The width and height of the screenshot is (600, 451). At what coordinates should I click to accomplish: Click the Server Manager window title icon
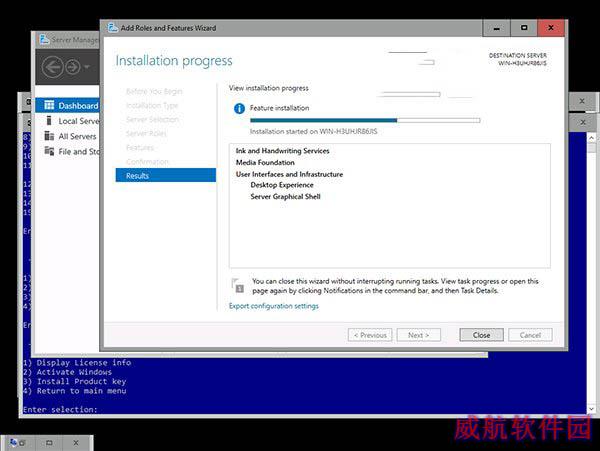(x=44, y=39)
